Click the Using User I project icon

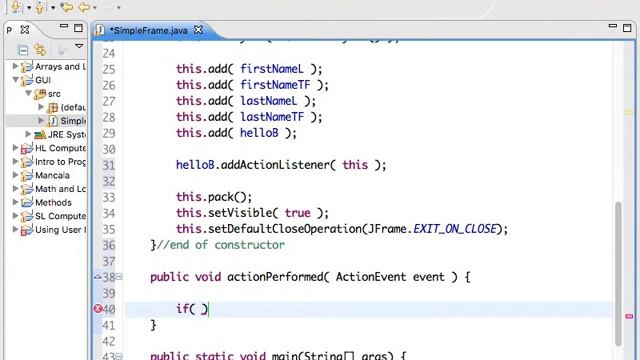coord(27,230)
